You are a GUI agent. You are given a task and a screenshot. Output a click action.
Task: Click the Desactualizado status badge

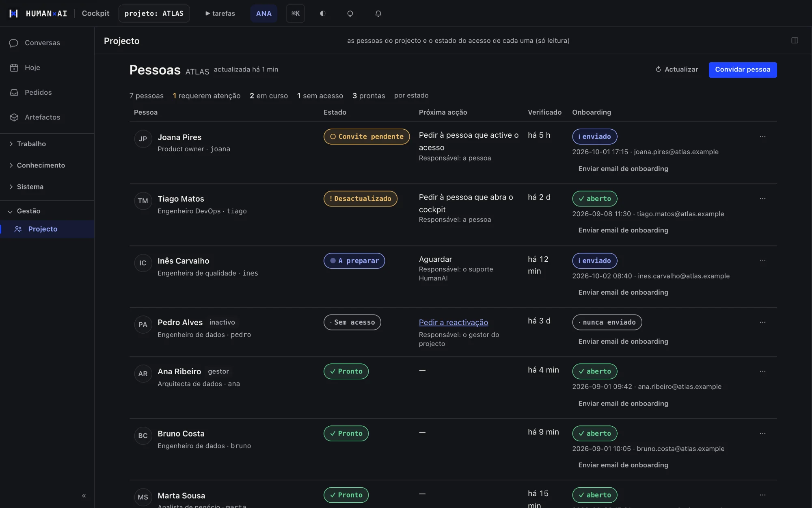click(360, 199)
